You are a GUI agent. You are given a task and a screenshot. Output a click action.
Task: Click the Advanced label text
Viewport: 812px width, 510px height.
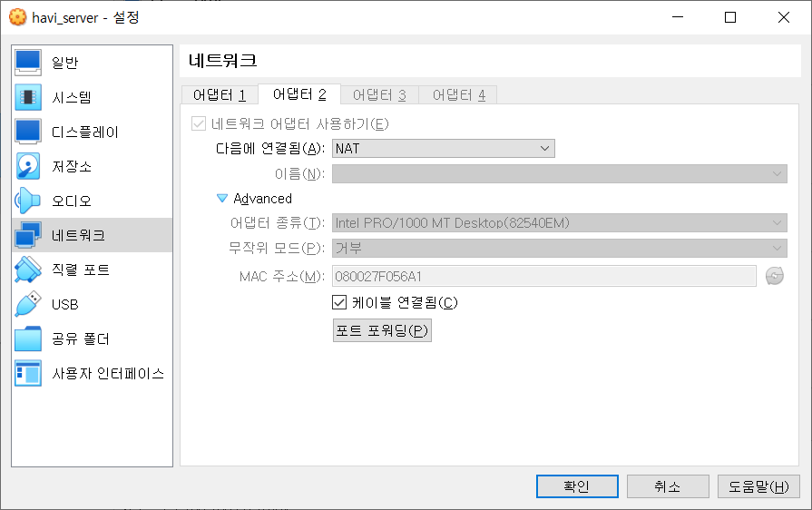tap(262, 199)
